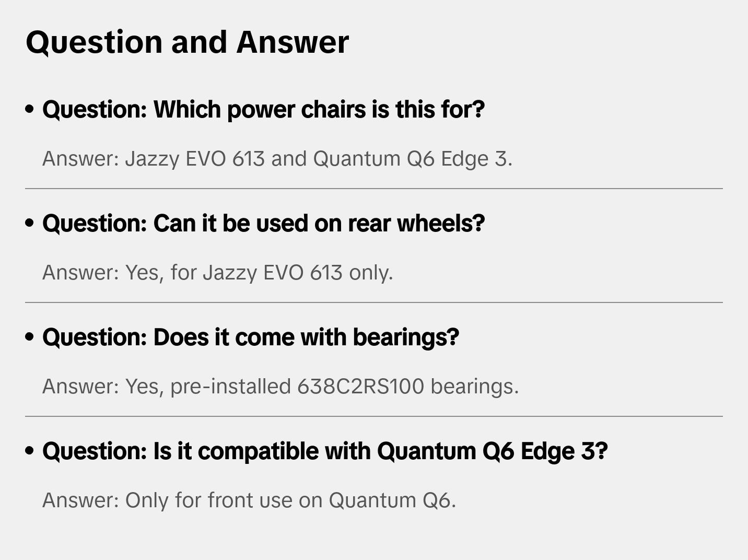748x560 pixels.
Task: Select the question "Does it come with bearings?"
Action: coord(250,337)
